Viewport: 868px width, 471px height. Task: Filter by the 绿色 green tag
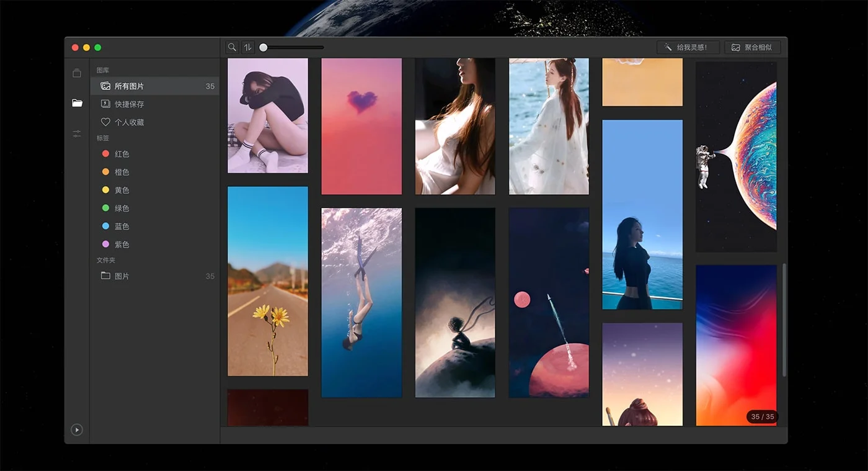(122, 209)
